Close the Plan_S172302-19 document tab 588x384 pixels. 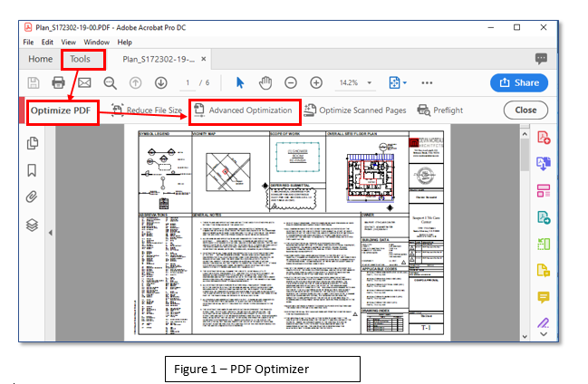coord(203,59)
